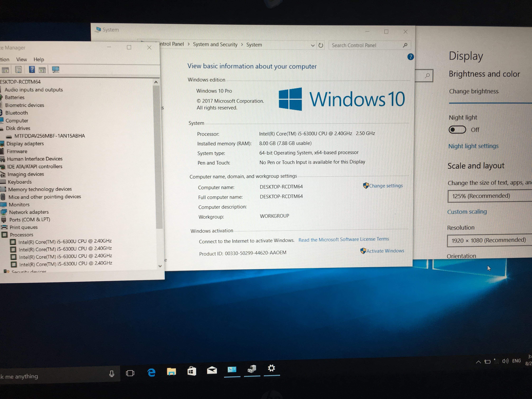Screen dimensions: 532x399
Task: Click the refresh icon beside the address bar
Action: pyautogui.click(x=321, y=45)
